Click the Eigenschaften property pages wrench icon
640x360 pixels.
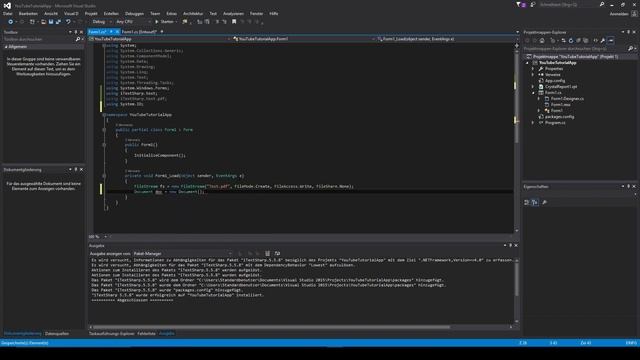click(x=544, y=202)
